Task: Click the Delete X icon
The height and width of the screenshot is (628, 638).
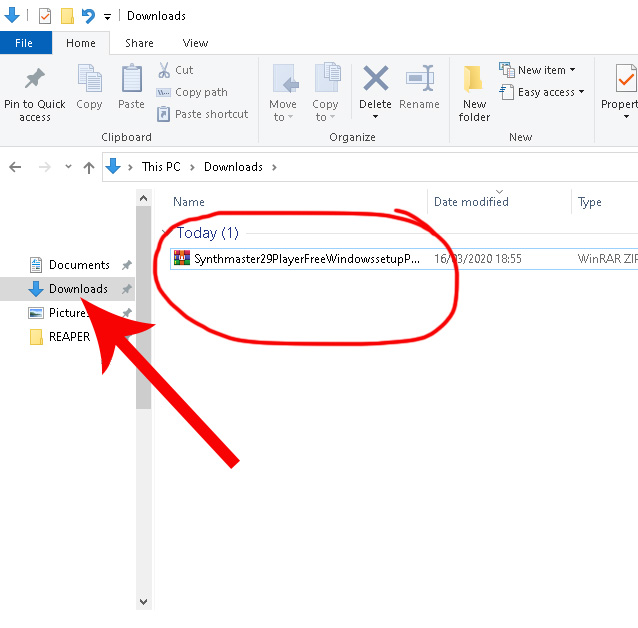Action: [375, 78]
